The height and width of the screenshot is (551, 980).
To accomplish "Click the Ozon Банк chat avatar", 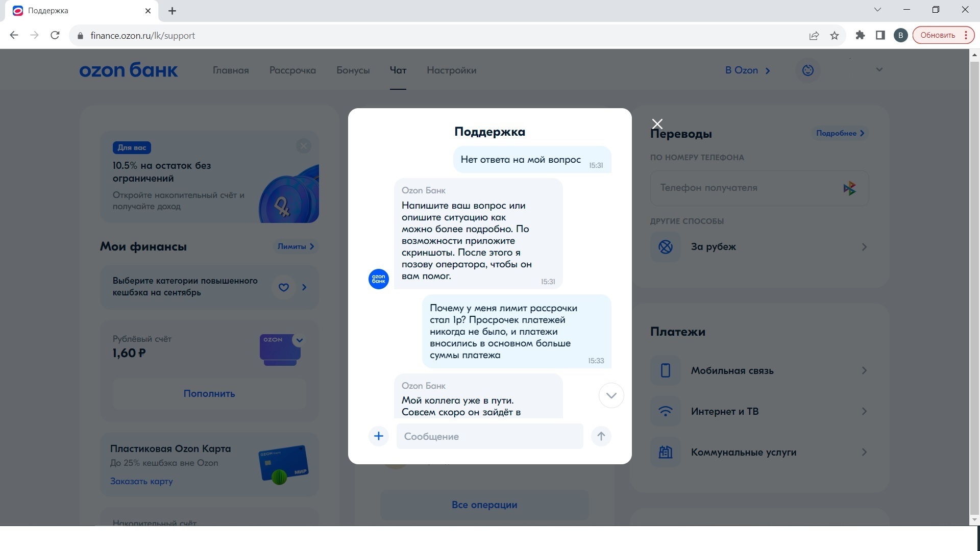I will point(379,279).
